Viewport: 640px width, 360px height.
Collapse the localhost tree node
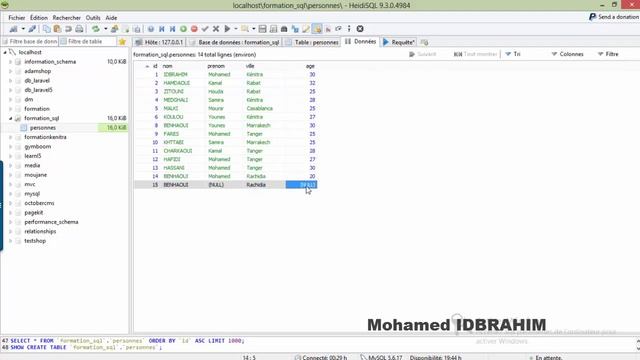click(5, 52)
